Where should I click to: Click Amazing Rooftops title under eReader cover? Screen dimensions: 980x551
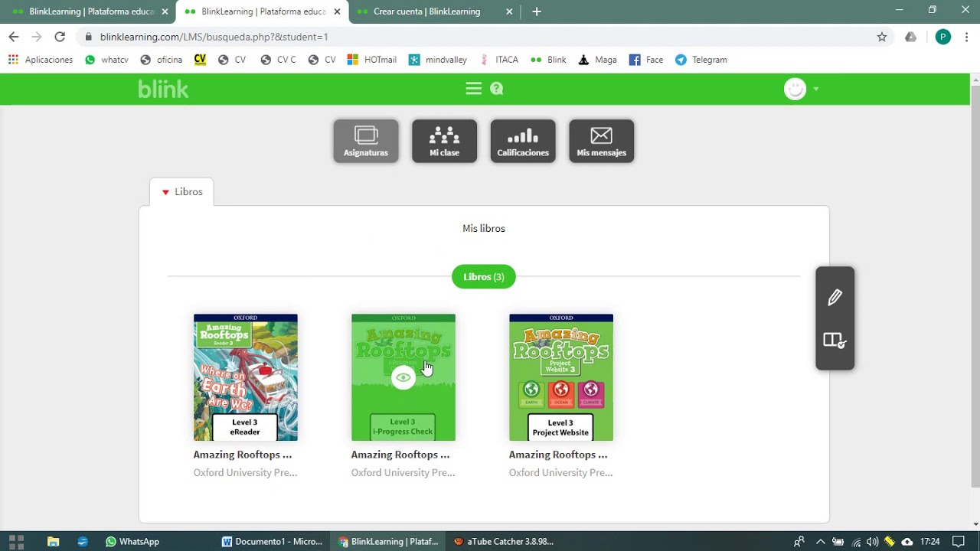[x=243, y=455]
